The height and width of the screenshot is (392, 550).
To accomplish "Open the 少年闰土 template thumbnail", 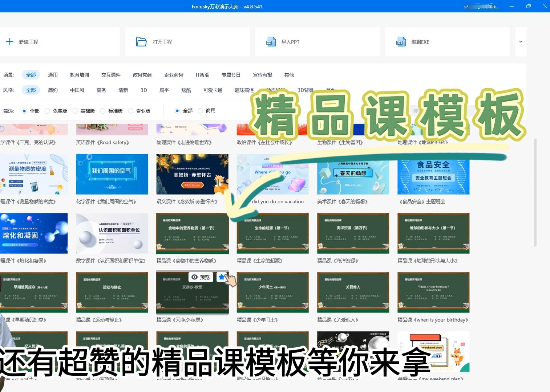I will coord(272,293).
